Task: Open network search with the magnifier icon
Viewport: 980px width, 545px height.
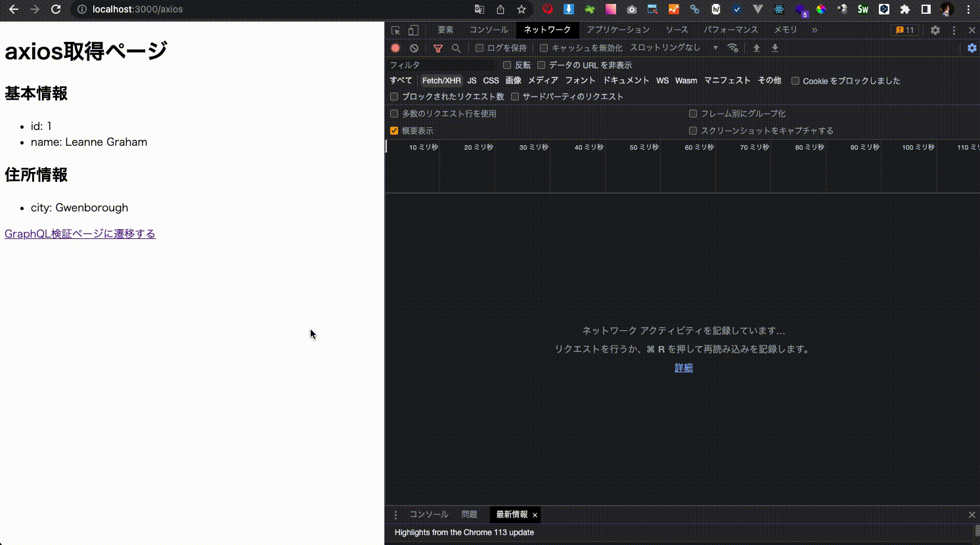Action: [x=456, y=47]
